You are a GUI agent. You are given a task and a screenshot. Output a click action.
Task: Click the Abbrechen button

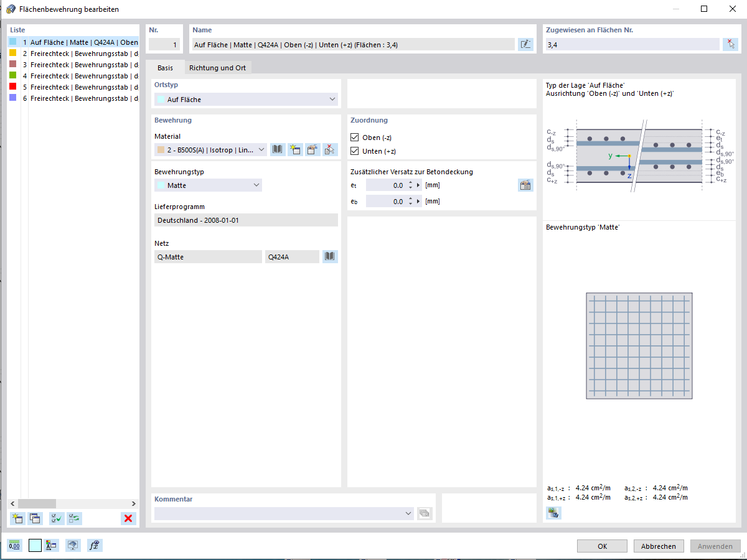click(x=659, y=546)
